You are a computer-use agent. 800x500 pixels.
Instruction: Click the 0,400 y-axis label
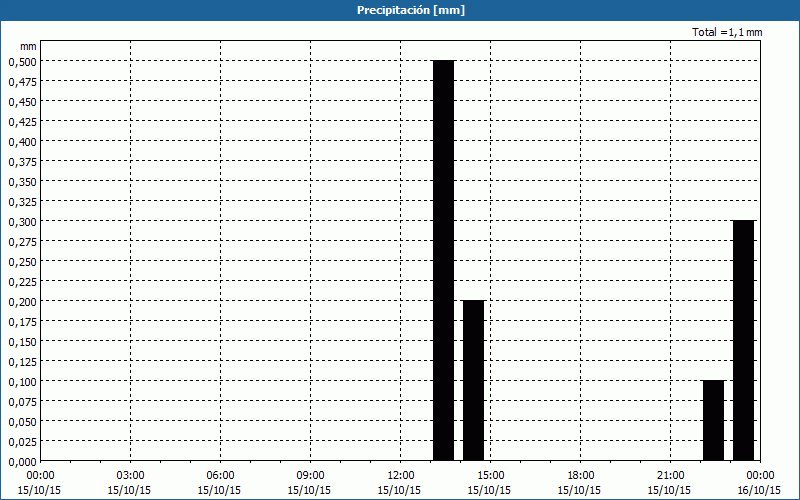tap(22, 141)
